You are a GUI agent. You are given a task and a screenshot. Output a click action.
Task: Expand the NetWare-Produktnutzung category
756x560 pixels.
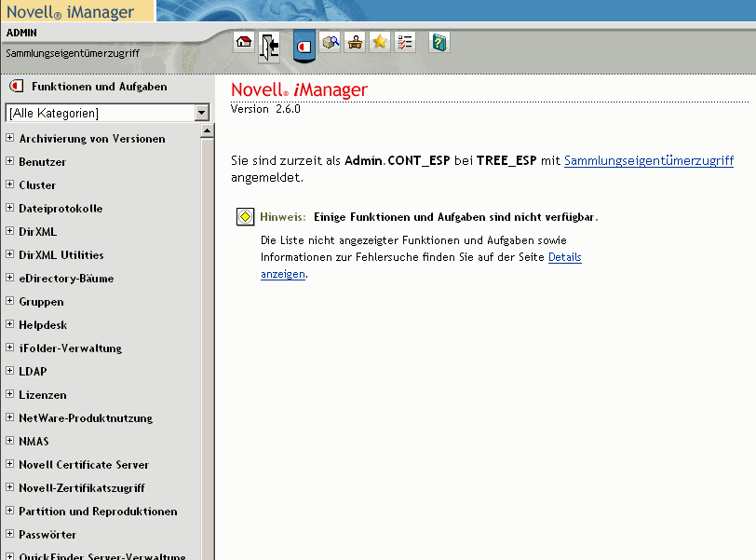point(9,417)
